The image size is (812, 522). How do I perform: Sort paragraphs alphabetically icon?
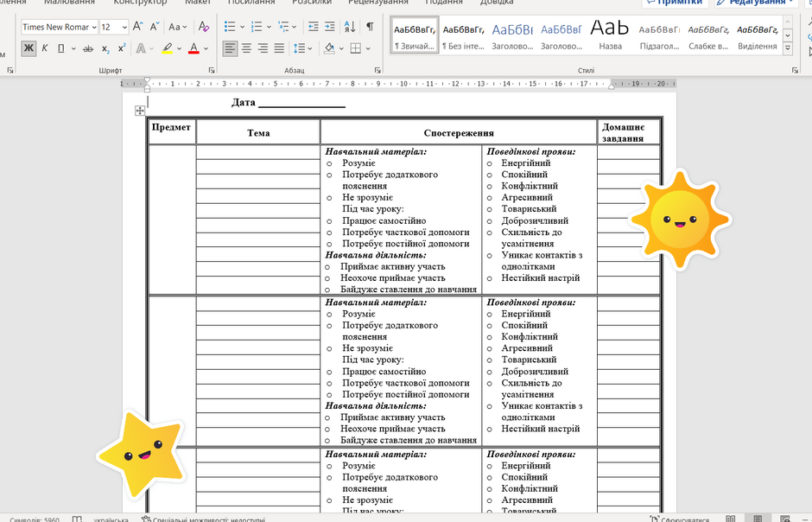click(x=350, y=27)
